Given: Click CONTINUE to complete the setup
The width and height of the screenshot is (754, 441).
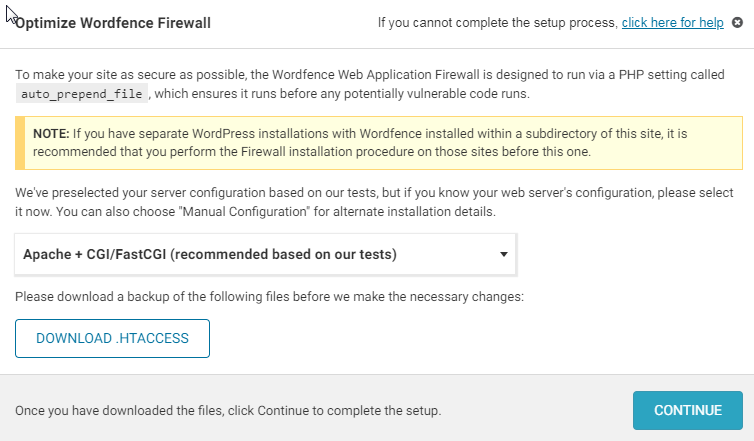Looking at the screenshot, I should point(687,410).
